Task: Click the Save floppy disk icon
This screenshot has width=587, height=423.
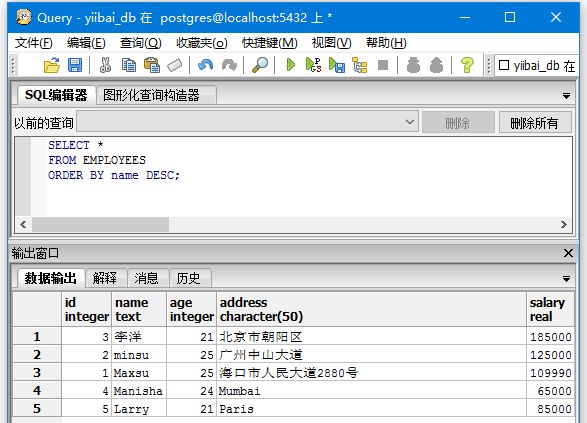Action: pos(75,66)
